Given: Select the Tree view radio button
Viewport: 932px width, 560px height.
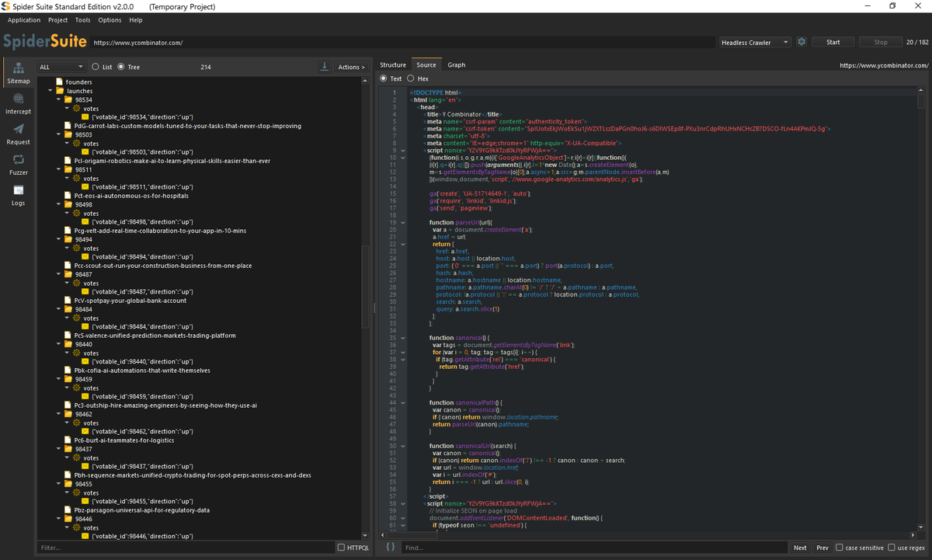Looking at the screenshot, I should (x=121, y=67).
